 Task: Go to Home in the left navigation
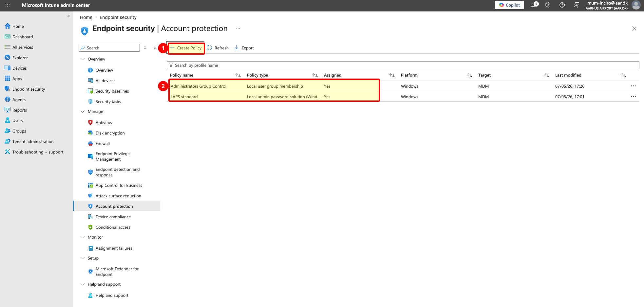[x=18, y=26]
